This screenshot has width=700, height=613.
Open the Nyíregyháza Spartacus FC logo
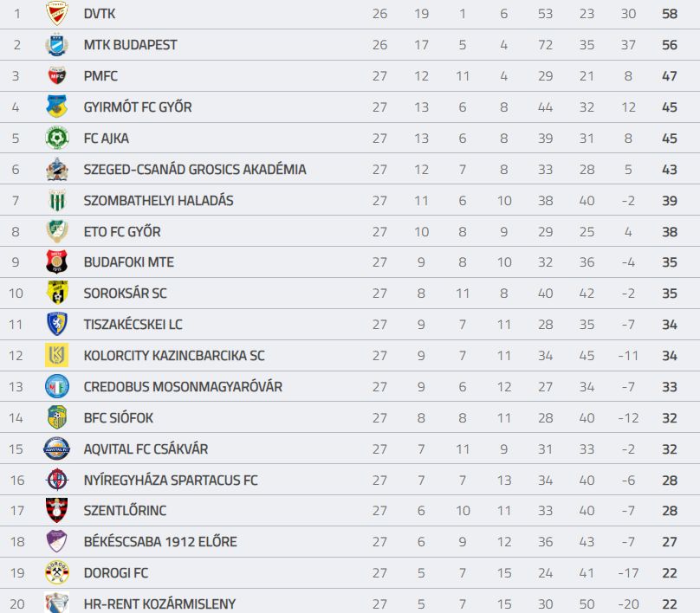tap(57, 480)
